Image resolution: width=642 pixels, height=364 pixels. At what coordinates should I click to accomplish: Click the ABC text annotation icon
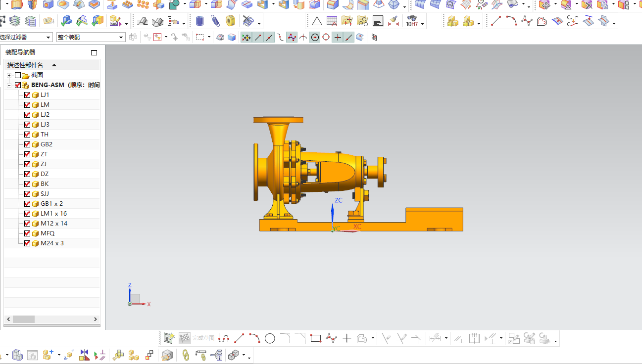coord(115,21)
